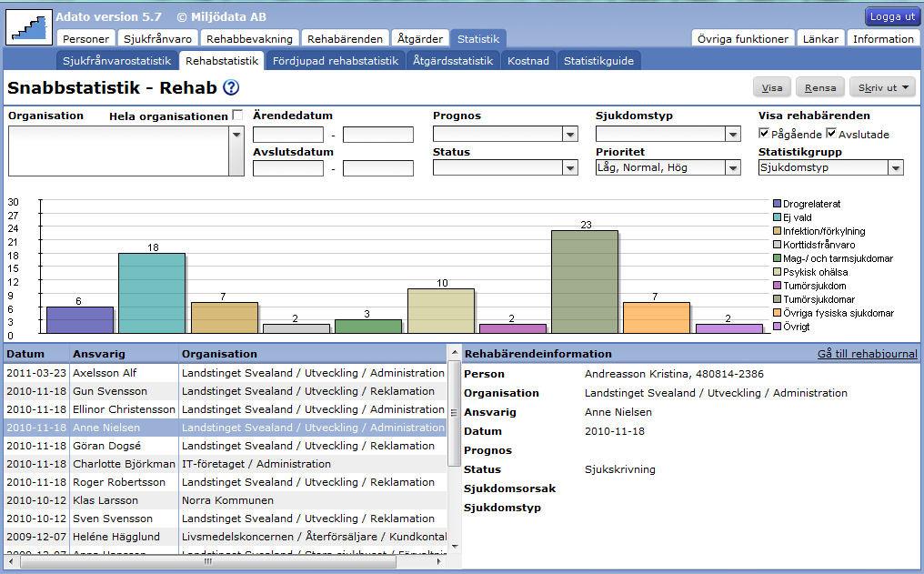Open the Fördjupad rehabstatistik subtab
924x574 pixels.
(336, 60)
